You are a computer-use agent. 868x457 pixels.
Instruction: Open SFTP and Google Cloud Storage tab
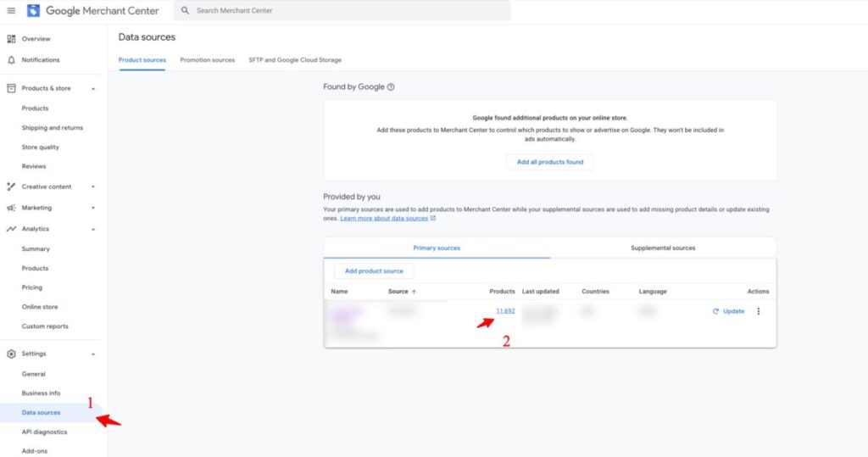pos(295,60)
